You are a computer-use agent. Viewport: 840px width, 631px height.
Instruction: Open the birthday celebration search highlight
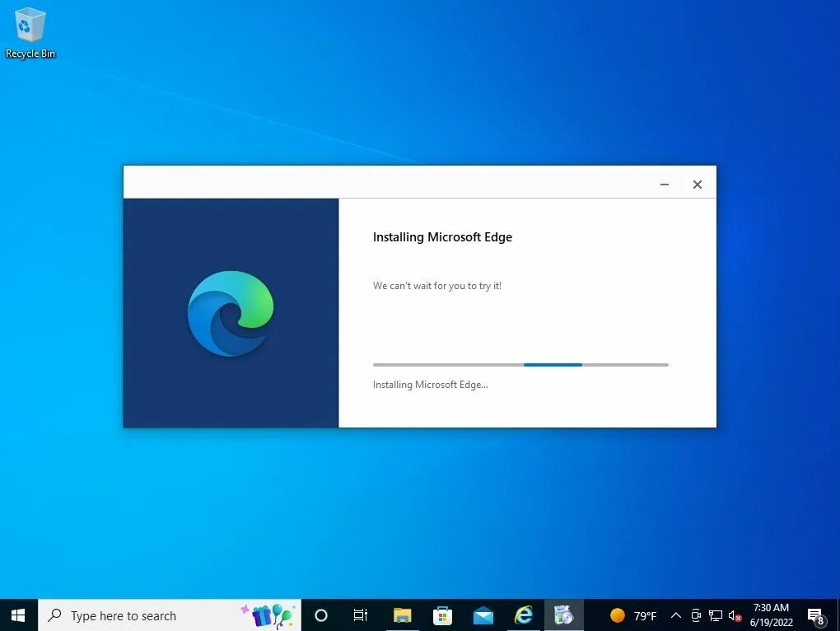click(x=268, y=615)
